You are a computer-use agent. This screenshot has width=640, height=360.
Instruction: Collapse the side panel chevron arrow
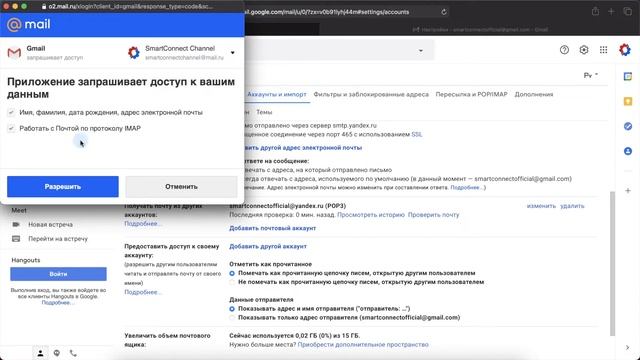tap(627, 347)
